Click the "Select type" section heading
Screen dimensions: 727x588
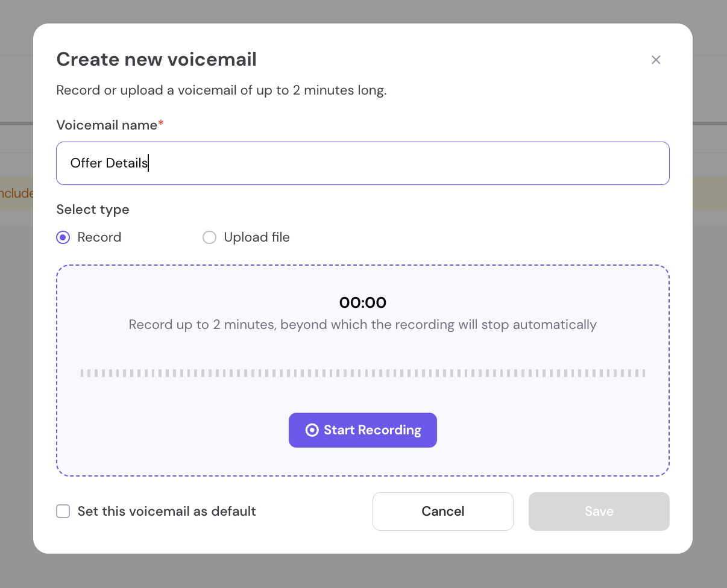93,210
